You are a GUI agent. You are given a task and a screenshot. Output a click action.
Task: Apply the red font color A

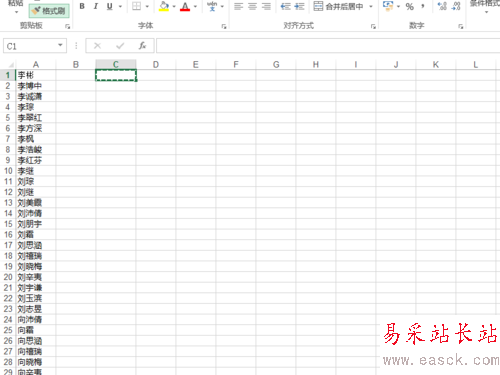[x=185, y=6]
